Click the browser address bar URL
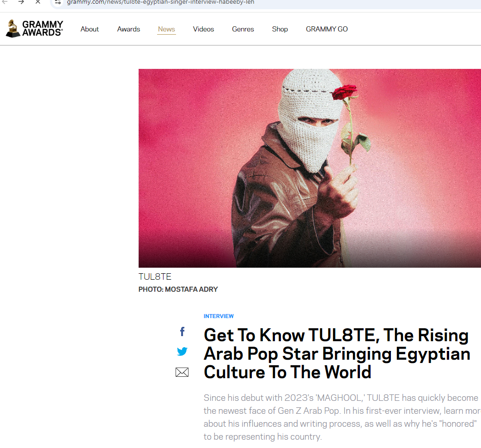 point(160,2)
